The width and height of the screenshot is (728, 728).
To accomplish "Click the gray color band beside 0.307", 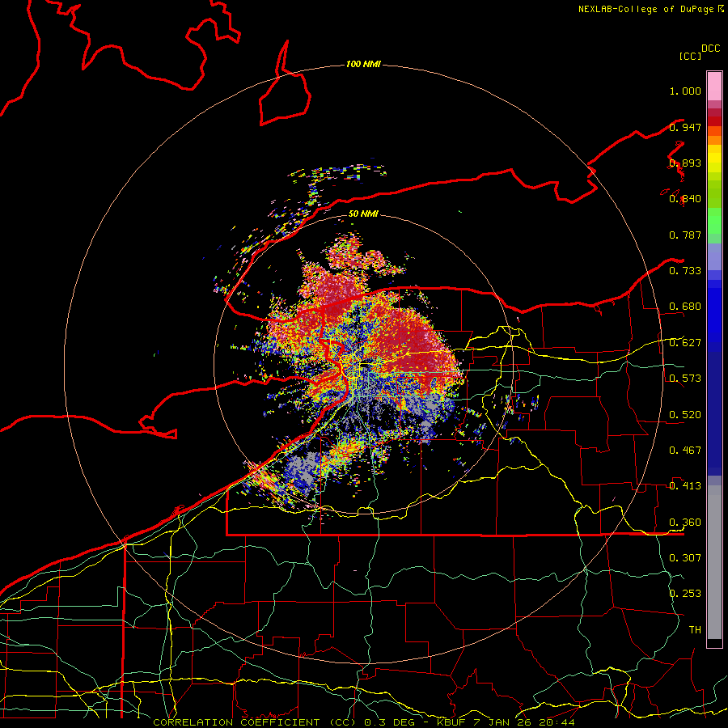I will point(714,562).
